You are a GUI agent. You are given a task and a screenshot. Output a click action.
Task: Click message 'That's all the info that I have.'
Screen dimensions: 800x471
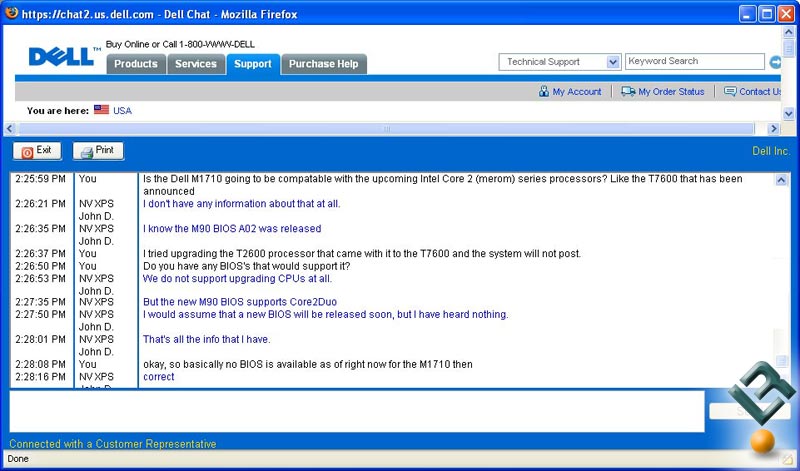click(207, 339)
